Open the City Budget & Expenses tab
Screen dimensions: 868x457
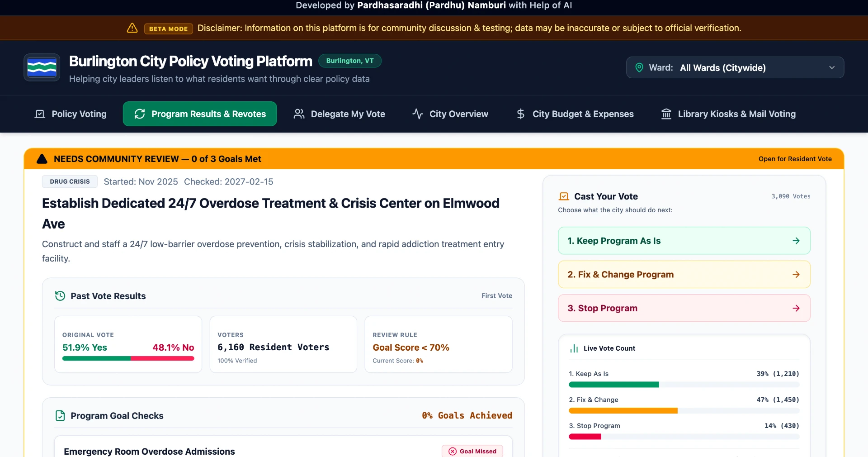point(575,114)
